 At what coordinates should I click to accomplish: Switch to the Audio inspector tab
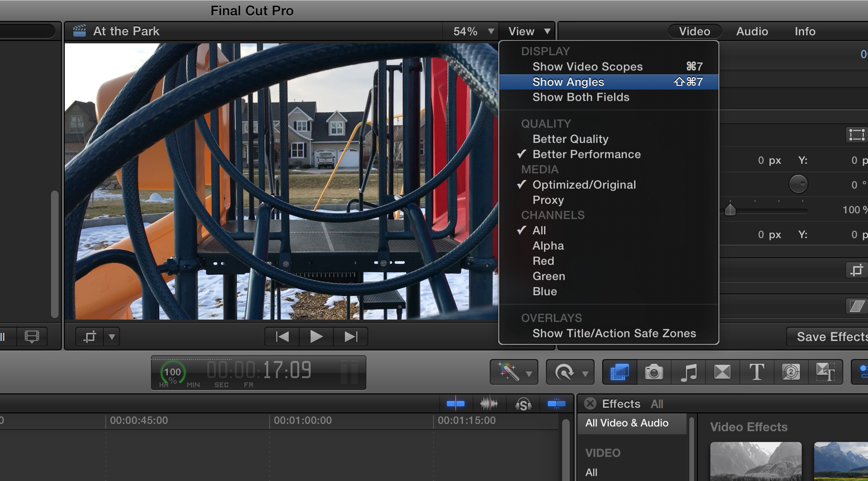click(752, 31)
